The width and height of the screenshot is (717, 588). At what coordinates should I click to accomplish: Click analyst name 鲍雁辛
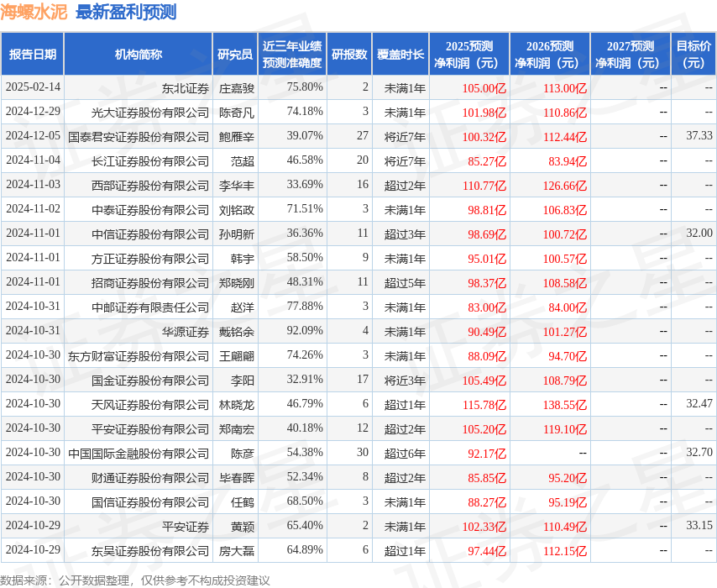pyautogui.click(x=237, y=136)
